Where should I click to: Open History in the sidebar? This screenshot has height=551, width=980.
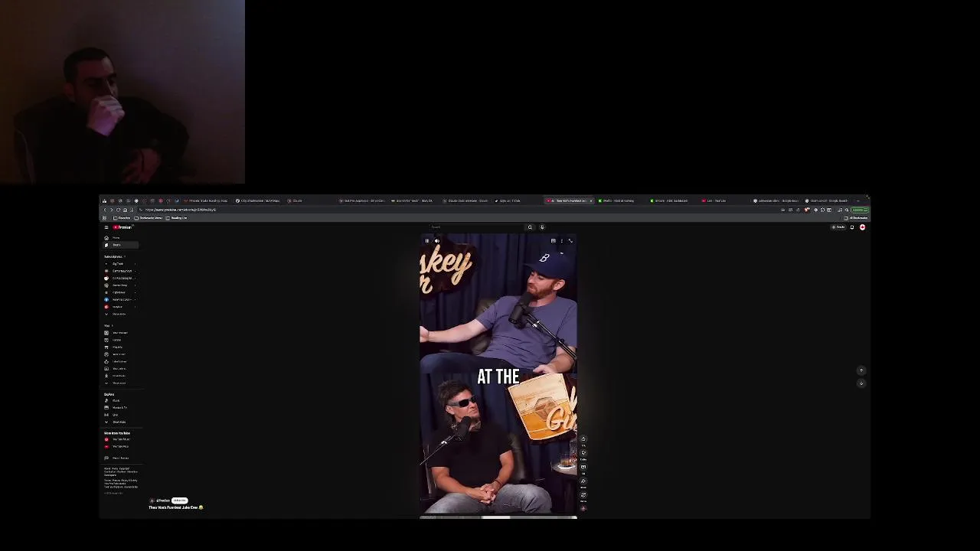point(120,340)
